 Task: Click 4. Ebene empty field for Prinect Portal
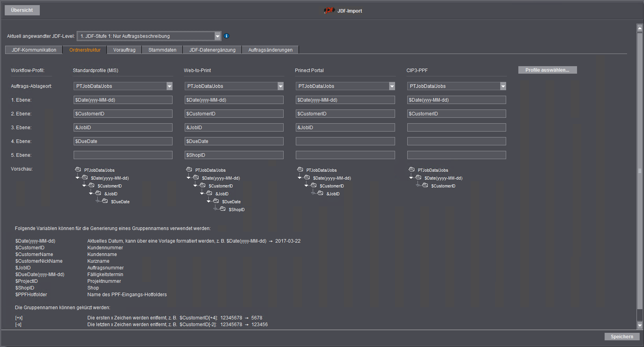click(x=345, y=141)
